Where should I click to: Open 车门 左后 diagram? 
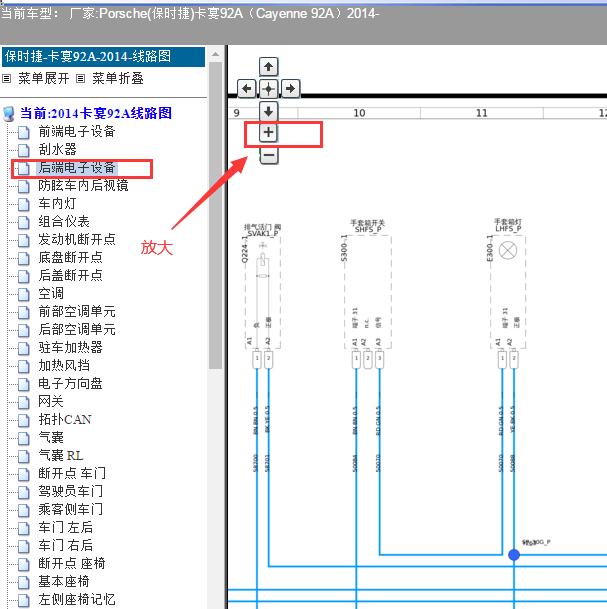(x=65, y=527)
